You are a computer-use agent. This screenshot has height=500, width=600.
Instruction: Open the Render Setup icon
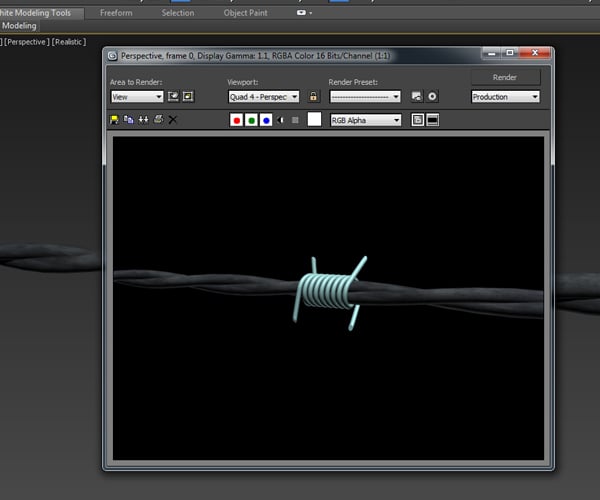(x=417, y=96)
